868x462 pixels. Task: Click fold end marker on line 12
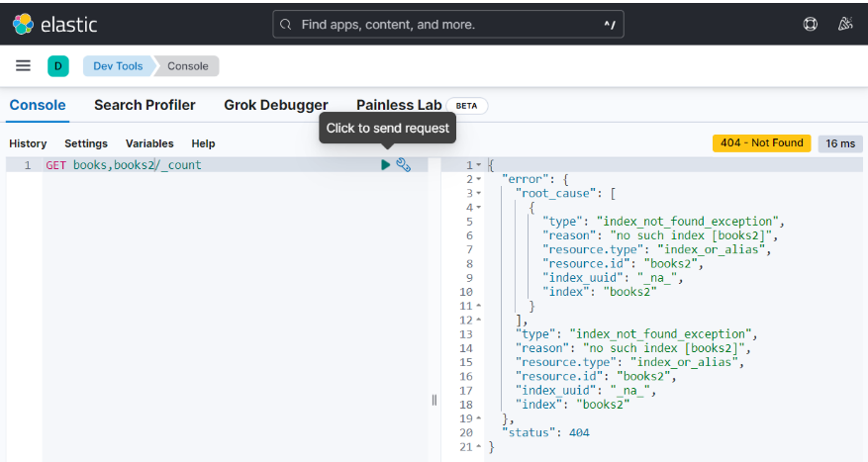click(479, 320)
